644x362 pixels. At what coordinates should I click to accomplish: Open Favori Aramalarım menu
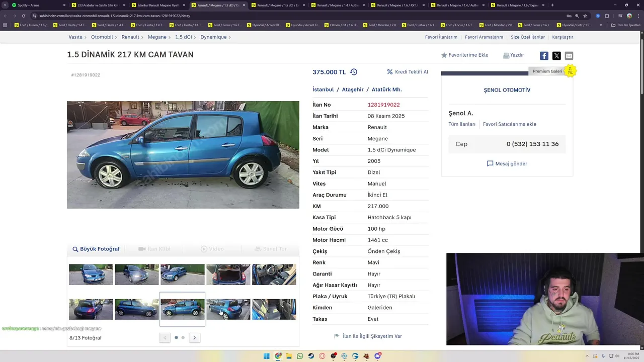point(484,37)
